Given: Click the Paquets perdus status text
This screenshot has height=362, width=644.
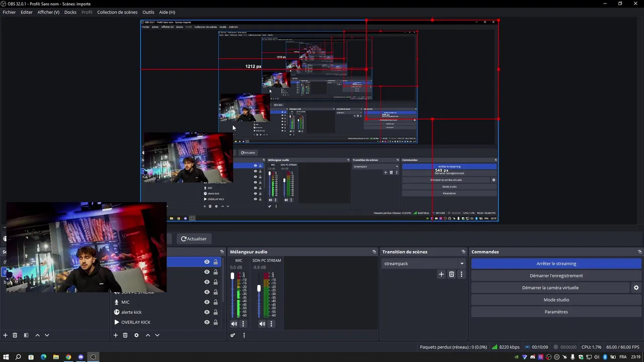Looking at the screenshot, I should click(453, 347).
